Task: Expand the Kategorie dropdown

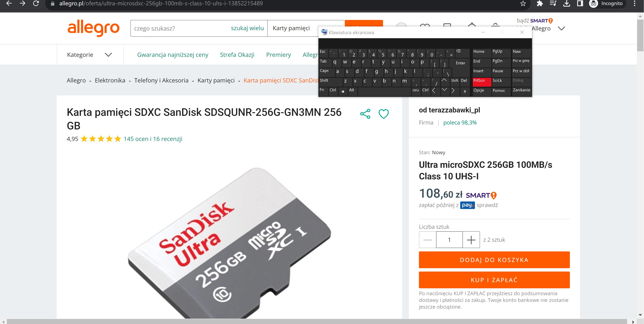Action: tap(90, 55)
